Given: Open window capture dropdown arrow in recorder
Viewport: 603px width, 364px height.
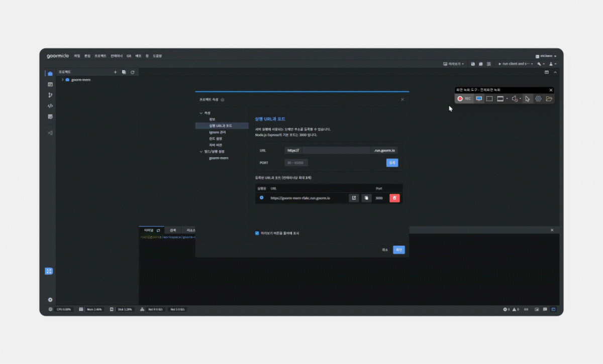Looking at the screenshot, I should pos(507,98).
